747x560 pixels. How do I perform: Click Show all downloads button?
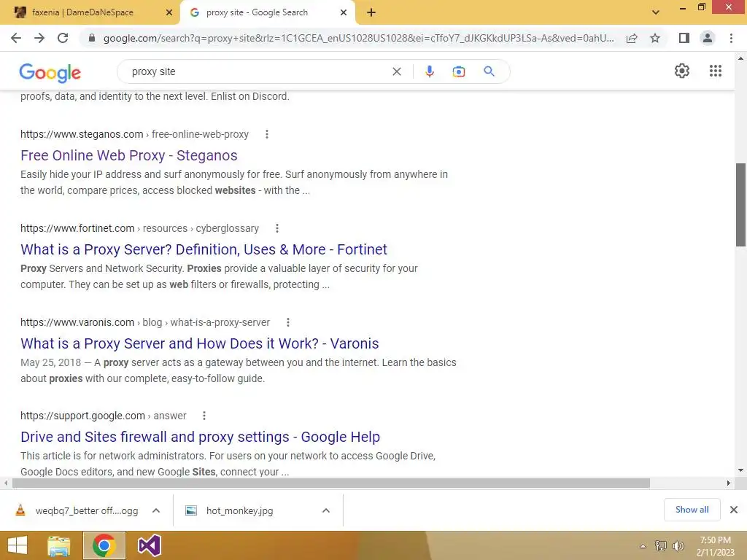pyautogui.click(x=692, y=510)
